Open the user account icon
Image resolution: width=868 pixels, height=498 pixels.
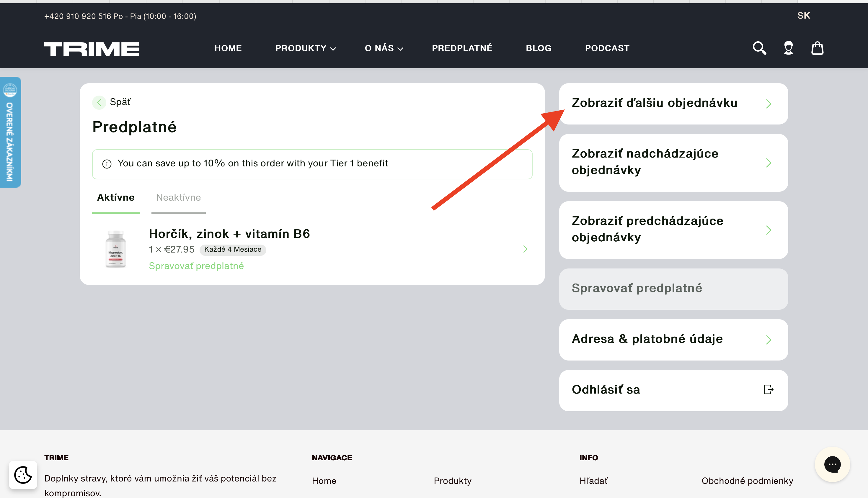tap(789, 48)
